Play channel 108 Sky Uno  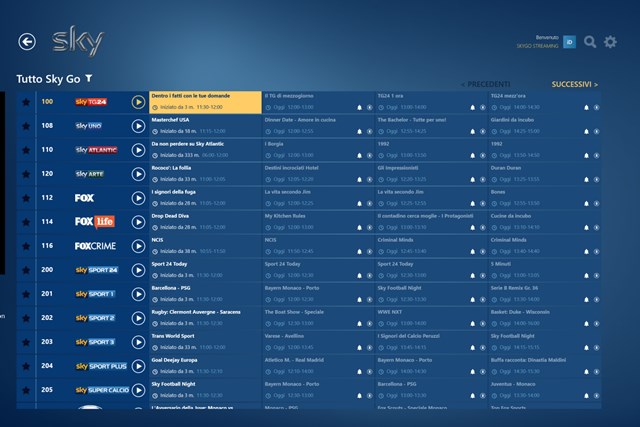(138, 126)
